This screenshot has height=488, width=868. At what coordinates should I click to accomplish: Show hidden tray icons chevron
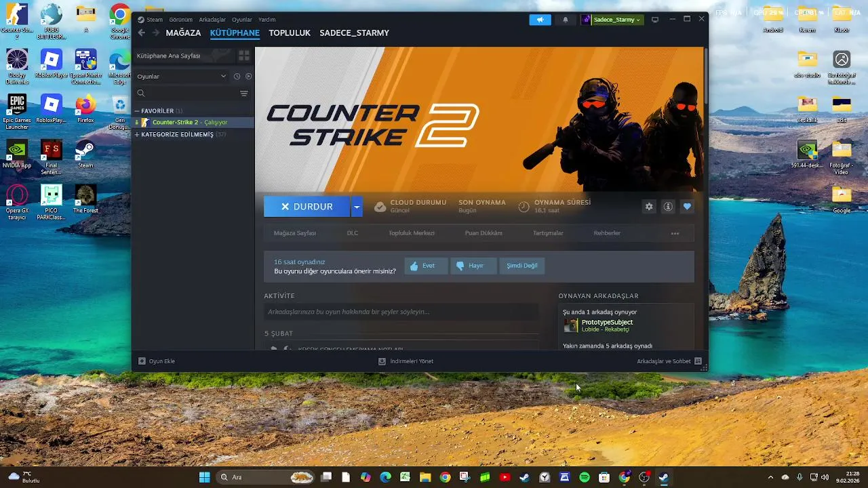(770, 477)
